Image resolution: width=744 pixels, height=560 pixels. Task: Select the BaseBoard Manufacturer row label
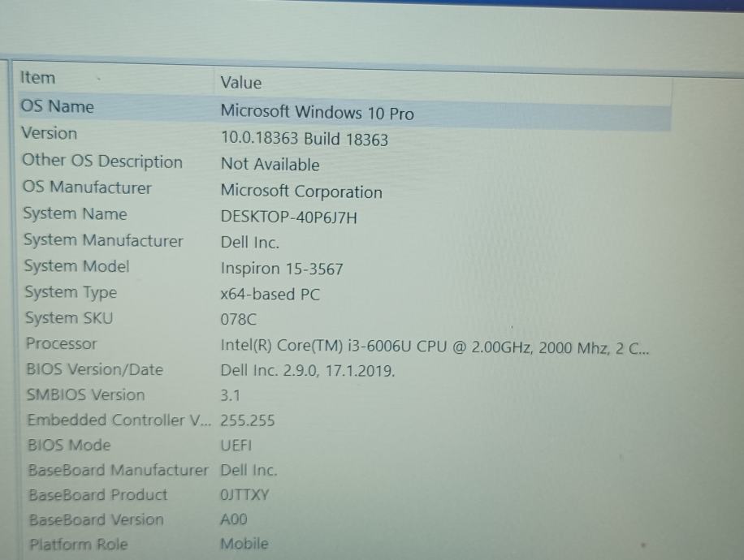point(118,470)
